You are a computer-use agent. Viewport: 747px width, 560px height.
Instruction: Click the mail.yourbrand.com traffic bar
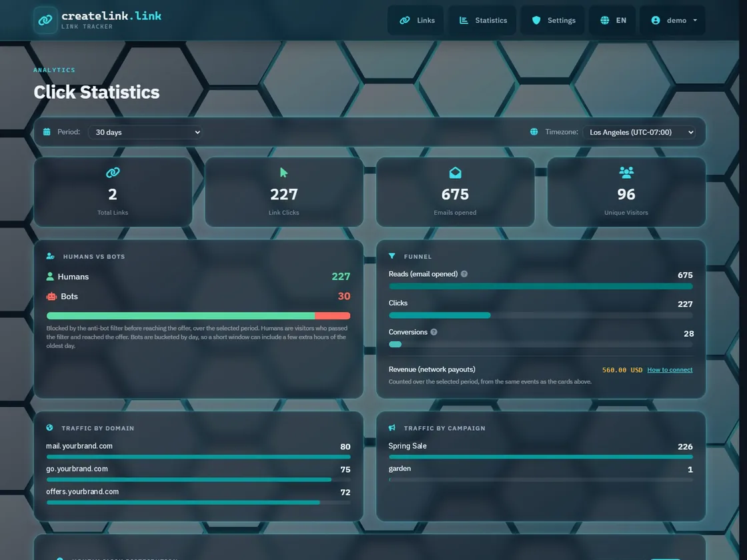point(198,457)
